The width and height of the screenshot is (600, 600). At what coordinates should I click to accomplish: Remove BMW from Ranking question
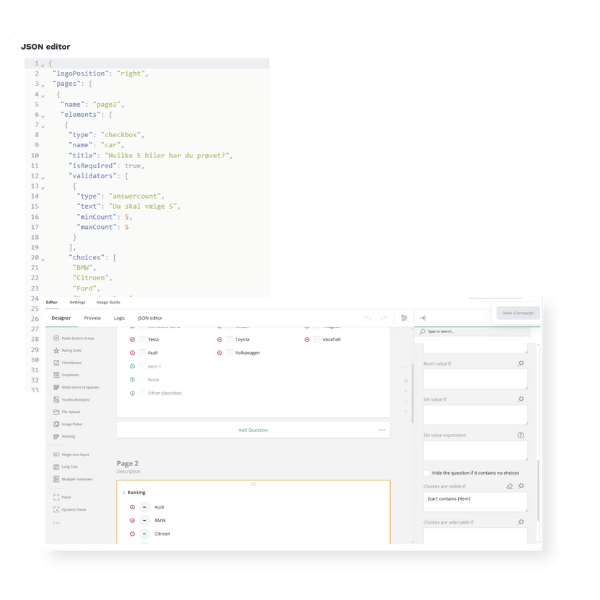coord(132,520)
